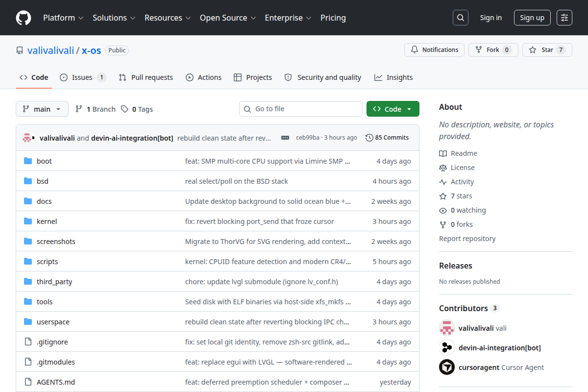Screen dimensions: 588x392
Task: Open the Projects tab
Action: tap(253, 77)
